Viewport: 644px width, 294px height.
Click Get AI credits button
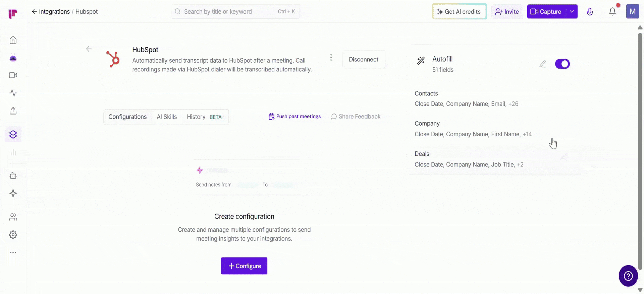(x=460, y=12)
